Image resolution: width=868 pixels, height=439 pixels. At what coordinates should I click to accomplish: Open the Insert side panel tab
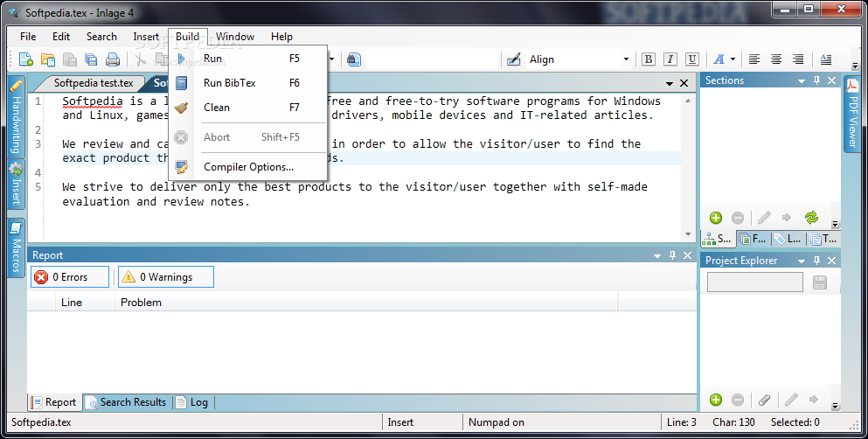17,185
